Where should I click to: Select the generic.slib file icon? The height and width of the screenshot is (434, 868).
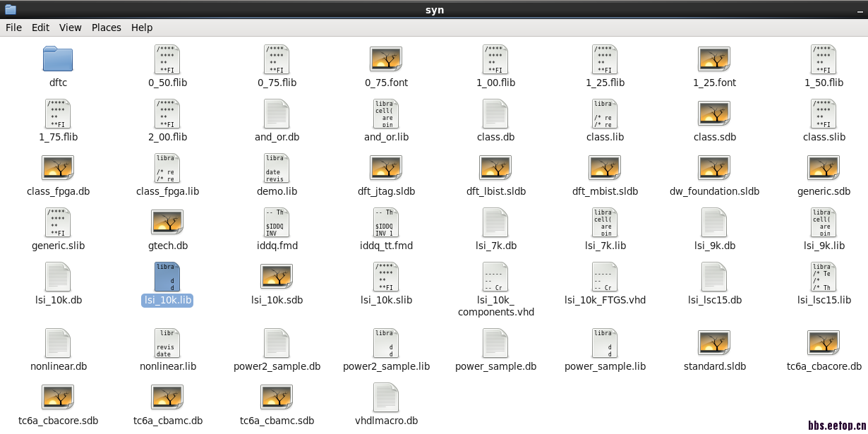pos(58,222)
